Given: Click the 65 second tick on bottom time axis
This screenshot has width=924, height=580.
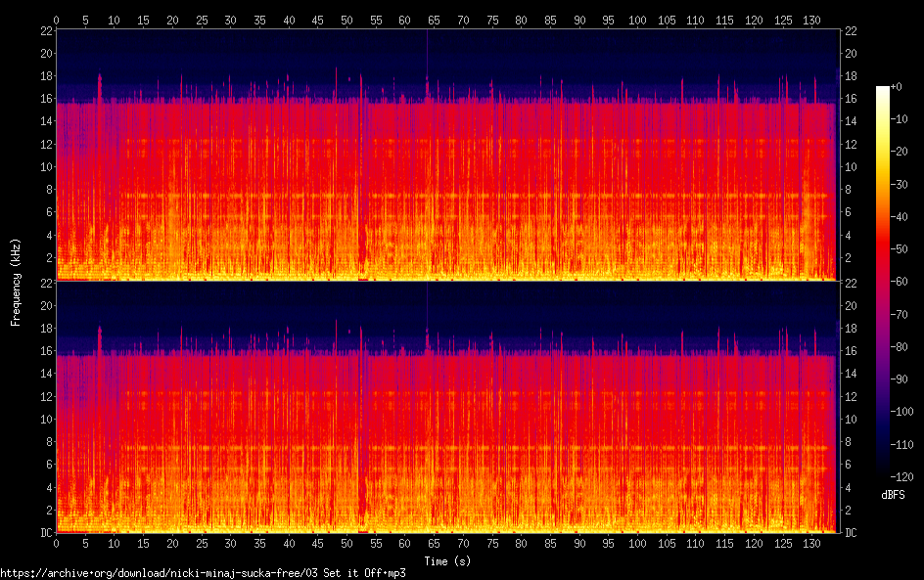Looking at the screenshot, I should pos(433,543).
